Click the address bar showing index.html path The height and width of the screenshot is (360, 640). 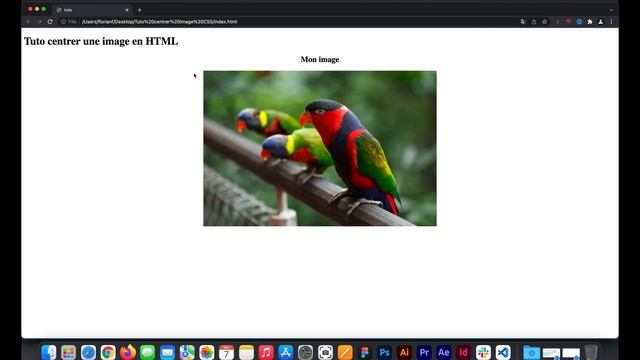pyautogui.click(x=159, y=22)
